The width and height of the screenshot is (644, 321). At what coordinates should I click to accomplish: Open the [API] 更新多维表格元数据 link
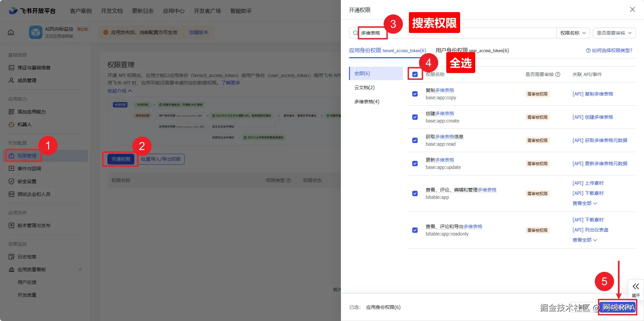600,164
